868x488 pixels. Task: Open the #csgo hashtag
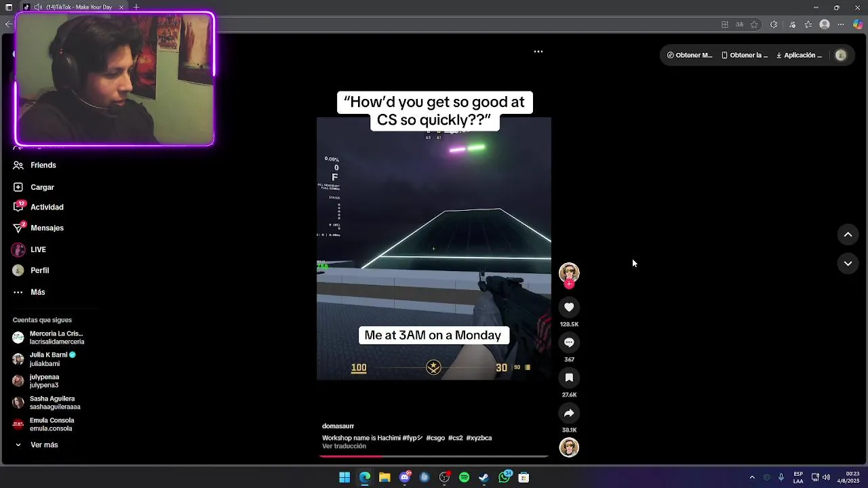[435, 438]
